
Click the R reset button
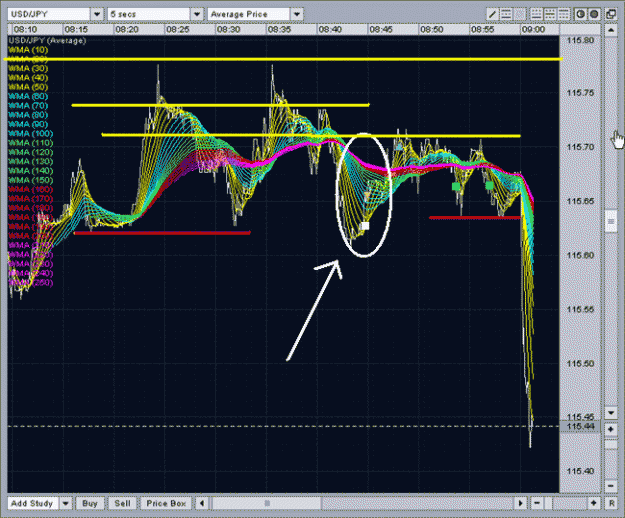point(611,503)
